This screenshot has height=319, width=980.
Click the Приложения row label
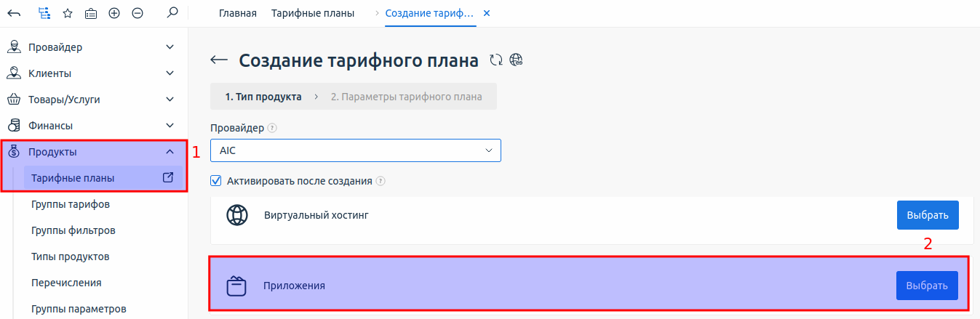pyautogui.click(x=294, y=286)
